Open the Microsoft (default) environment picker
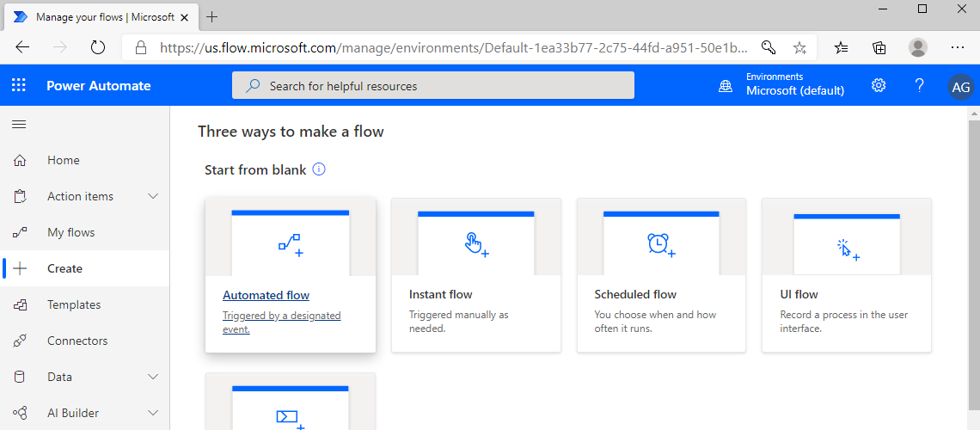980x430 pixels. (795, 91)
